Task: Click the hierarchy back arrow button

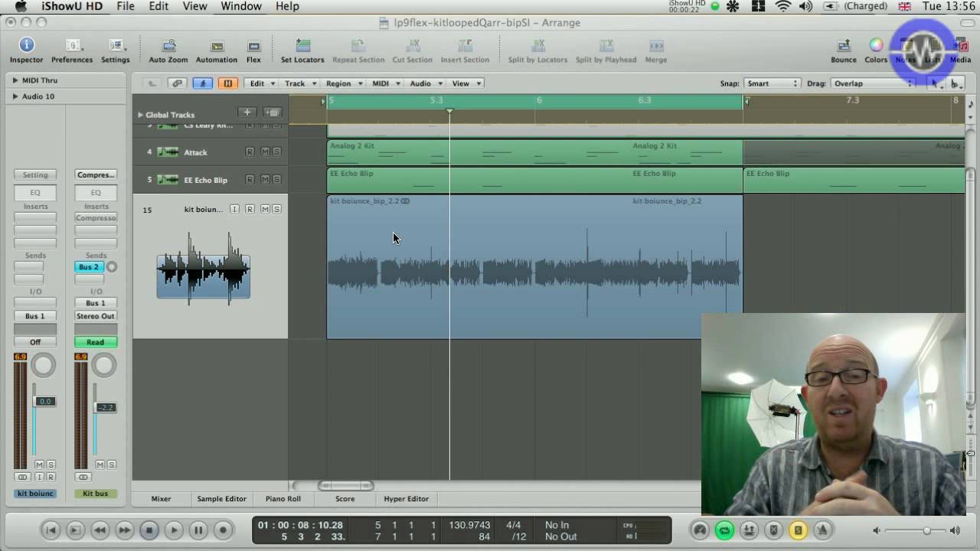Action: (152, 83)
